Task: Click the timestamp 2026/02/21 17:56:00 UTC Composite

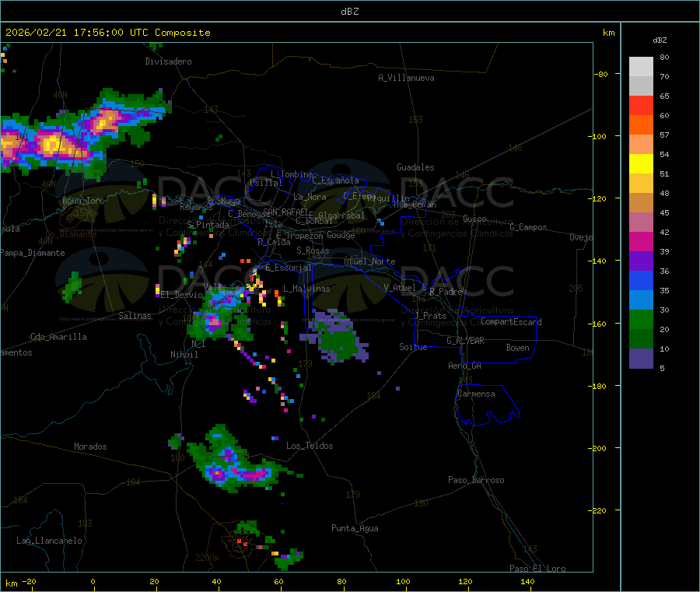Action: click(x=107, y=33)
